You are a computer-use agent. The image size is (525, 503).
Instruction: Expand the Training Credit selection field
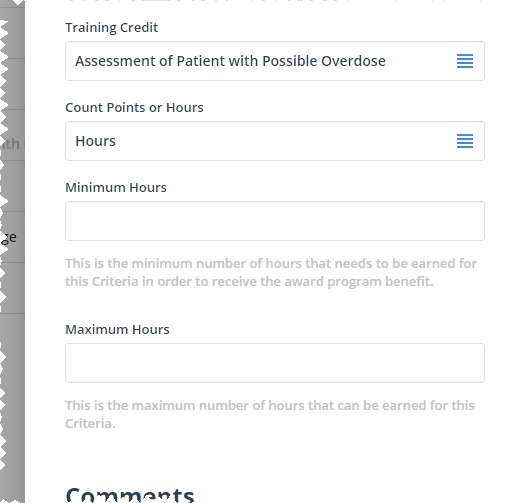click(x=275, y=61)
